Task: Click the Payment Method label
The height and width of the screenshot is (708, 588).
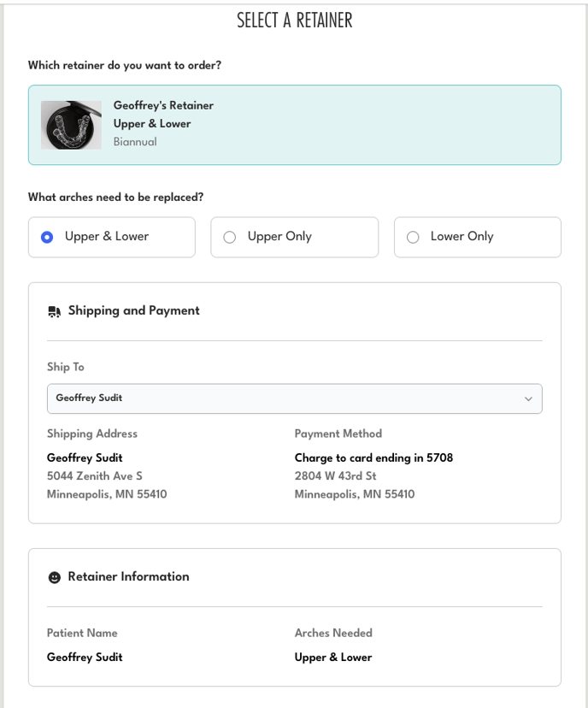Action: point(338,434)
